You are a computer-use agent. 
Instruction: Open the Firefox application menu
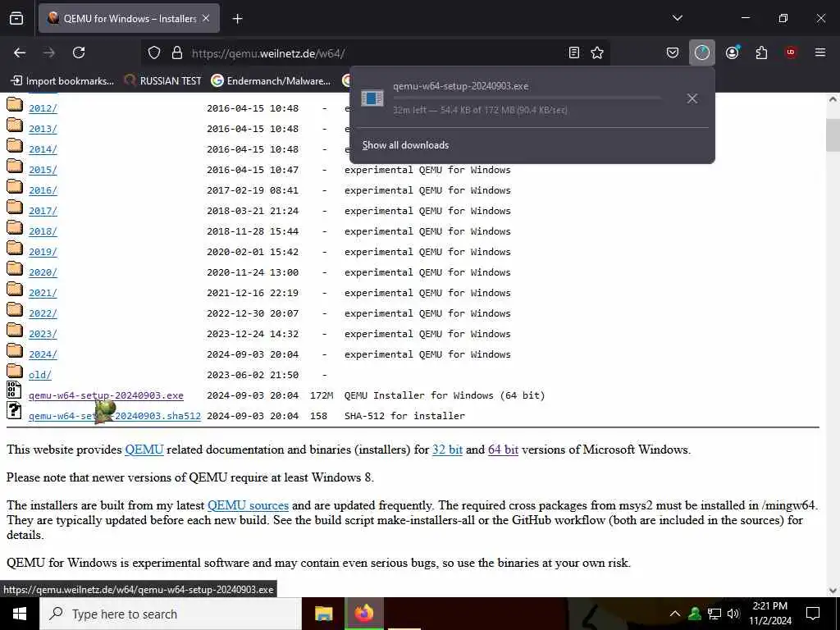tap(819, 52)
